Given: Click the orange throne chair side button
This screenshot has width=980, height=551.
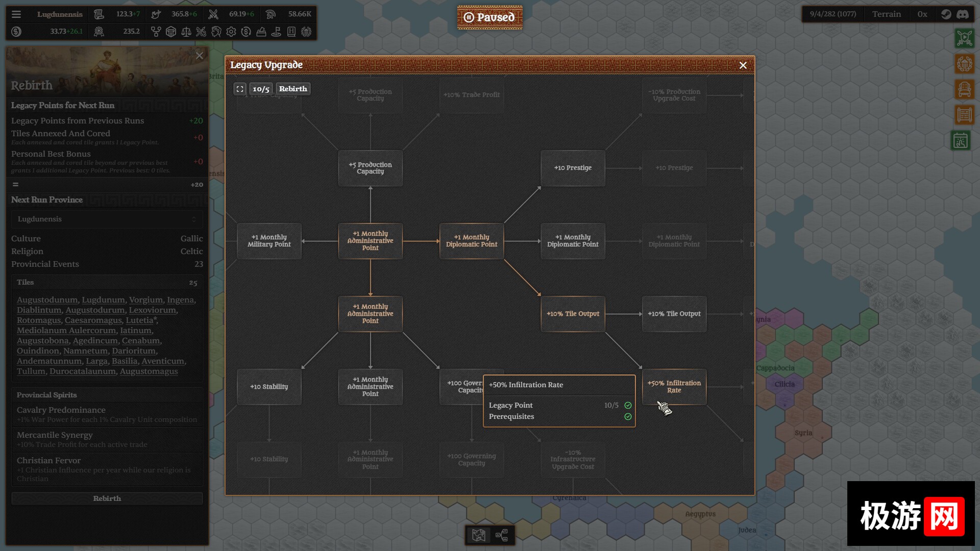Looking at the screenshot, I should pos(964,89).
